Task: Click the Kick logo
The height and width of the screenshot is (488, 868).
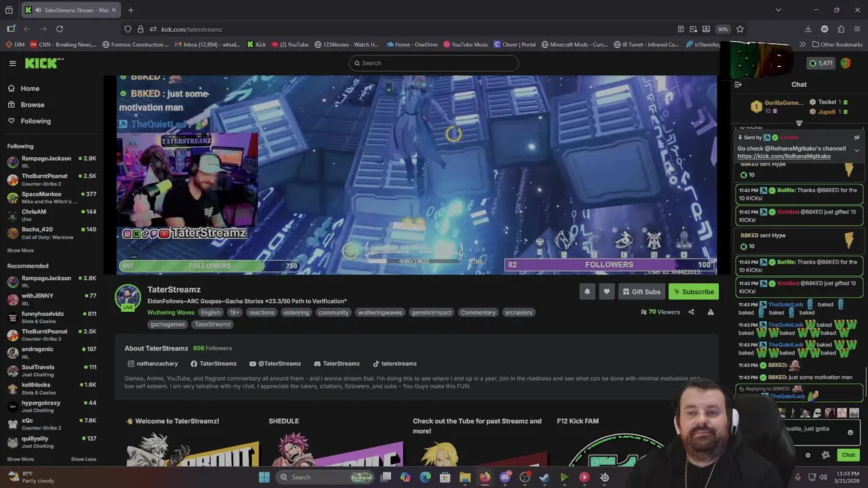Action: (44, 63)
